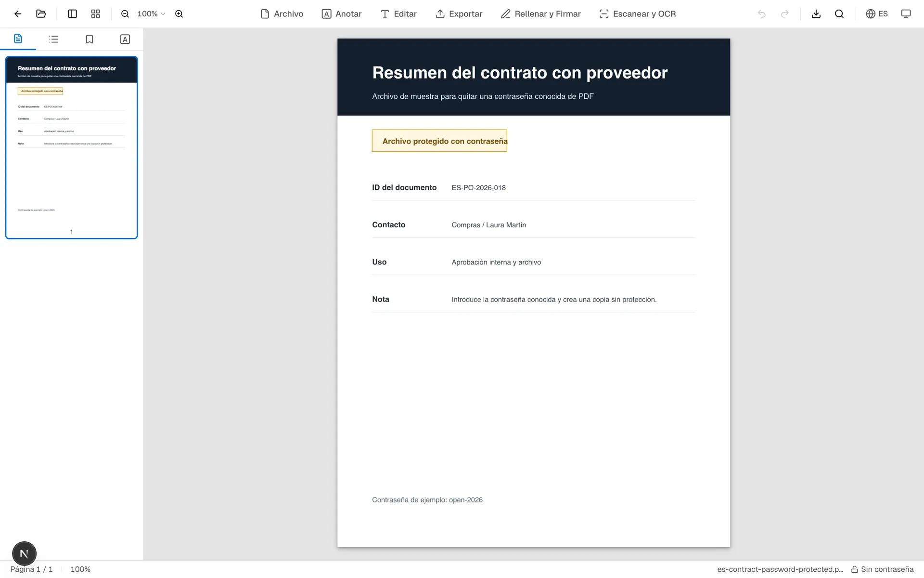This screenshot has width=924, height=578.
Task: Click the Página 1 / 1 indicator
Action: coord(31,569)
